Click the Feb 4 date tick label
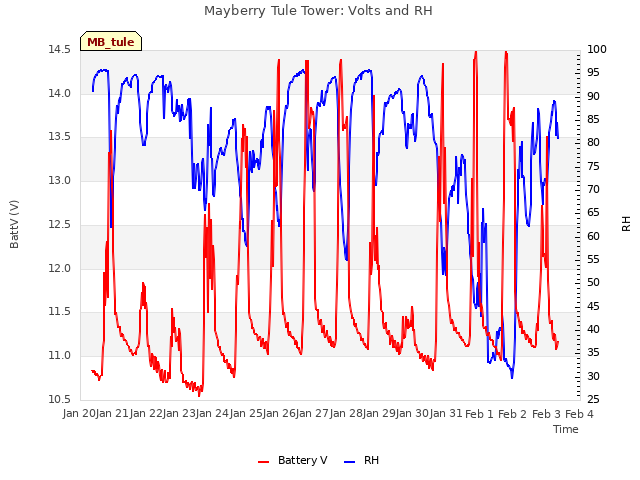The width and height of the screenshot is (640, 480). (579, 414)
